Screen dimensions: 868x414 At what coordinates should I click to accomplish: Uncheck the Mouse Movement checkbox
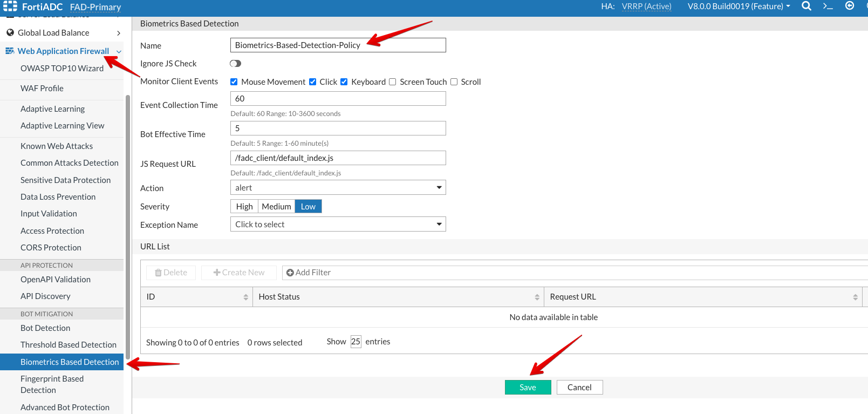(234, 82)
